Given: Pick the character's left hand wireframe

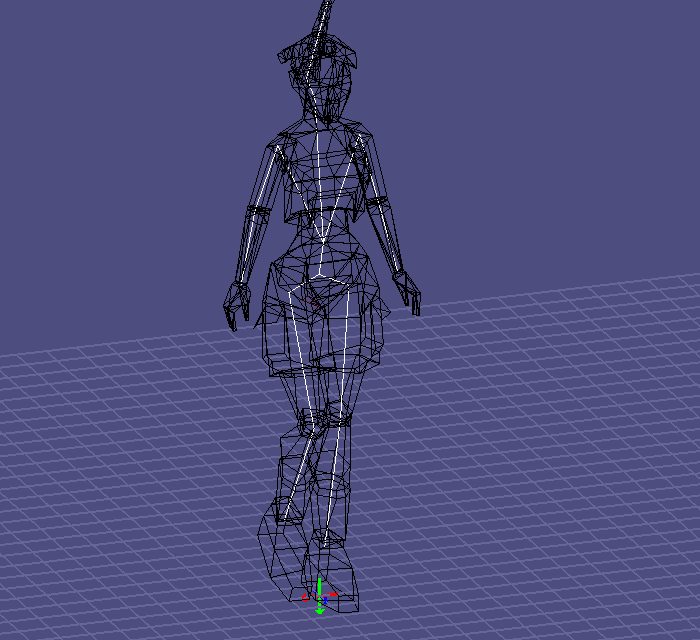Looking at the screenshot, I should 407,292.
